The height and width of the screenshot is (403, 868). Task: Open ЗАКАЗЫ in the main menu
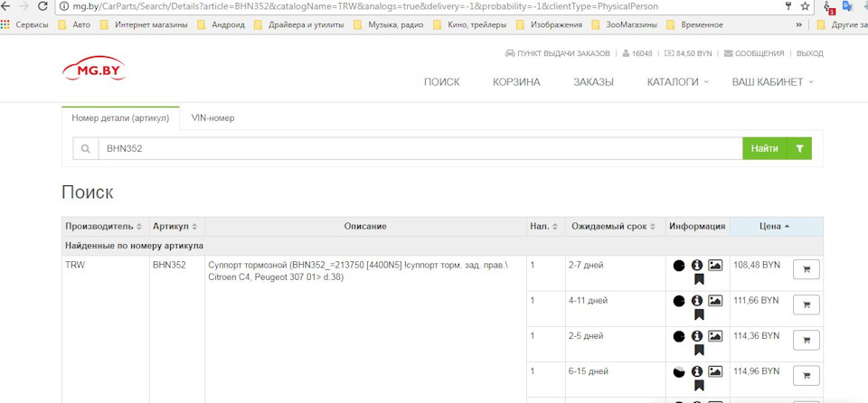click(593, 82)
